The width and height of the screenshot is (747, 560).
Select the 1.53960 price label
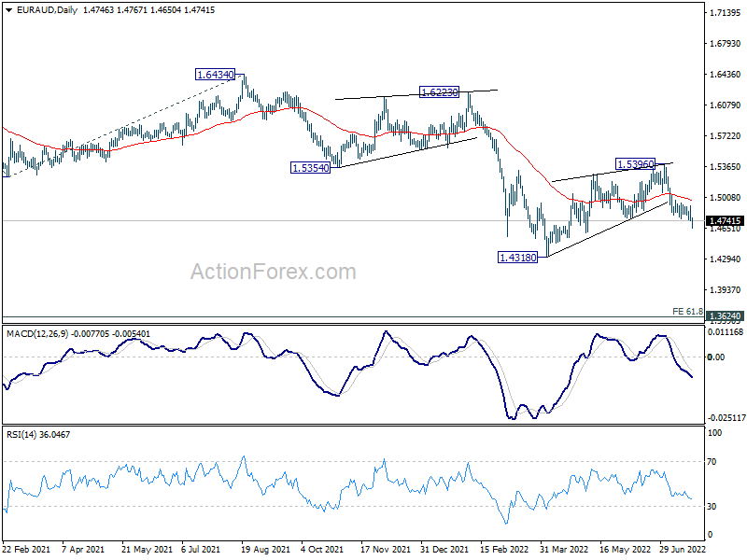tap(636, 164)
